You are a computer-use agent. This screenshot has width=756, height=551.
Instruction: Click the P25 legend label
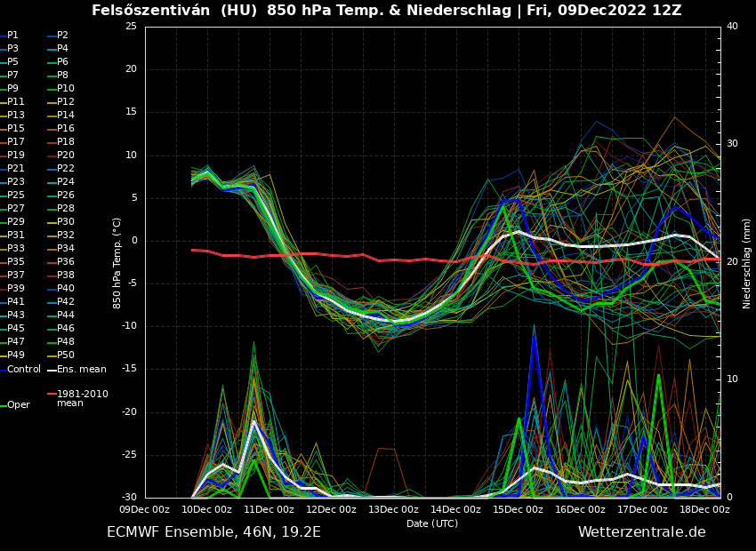[x=16, y=196]
